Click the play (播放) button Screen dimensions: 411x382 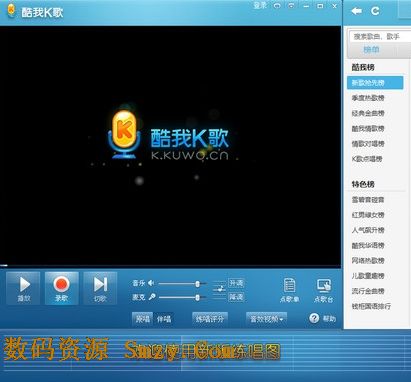pyautogui.click(x=23, y=288)
